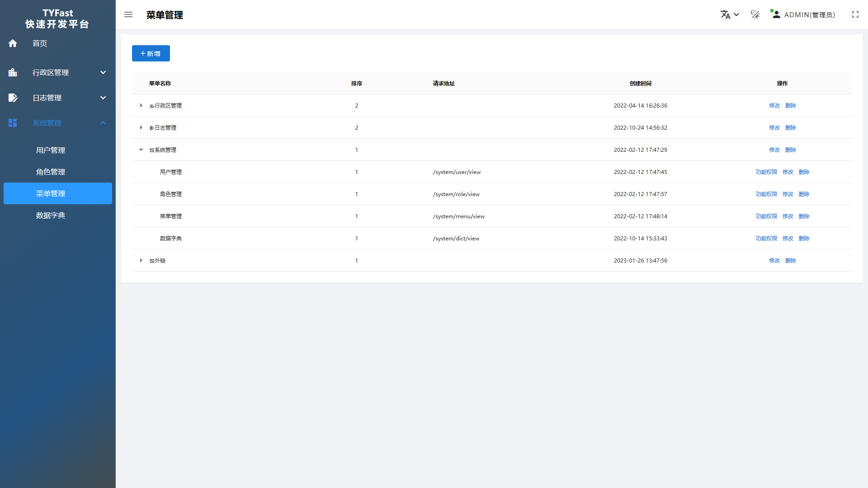Click the 排序 column header
Image resolution: width=868 pixels, height=488 pixels.
click(357, 83)
